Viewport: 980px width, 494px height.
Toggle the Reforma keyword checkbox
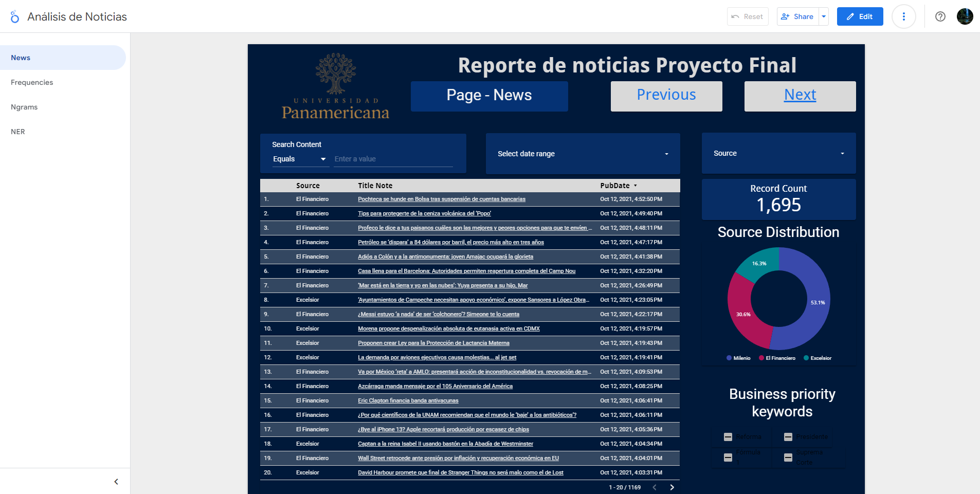point(728,437)
